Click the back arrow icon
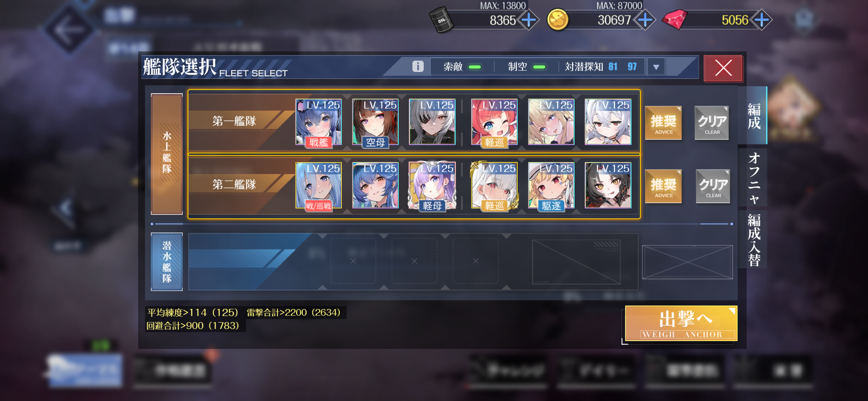 (x=70, y=30)
